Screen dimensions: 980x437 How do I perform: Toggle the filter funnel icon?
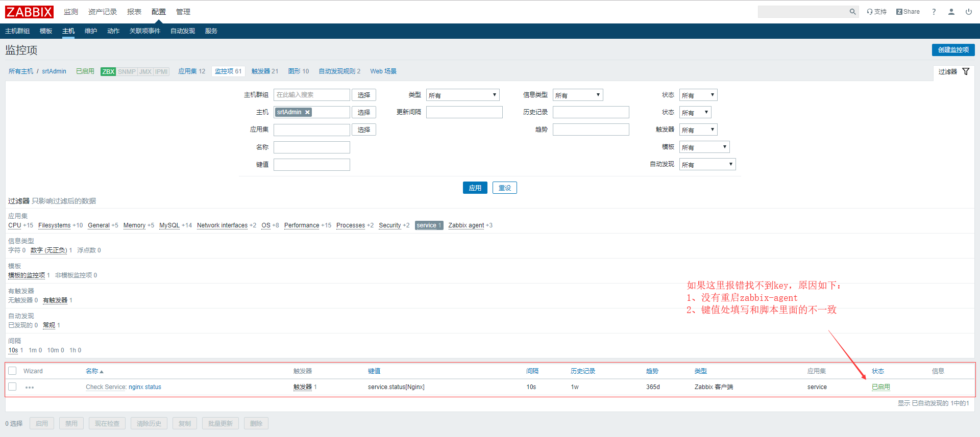click(x=966, y=71)
